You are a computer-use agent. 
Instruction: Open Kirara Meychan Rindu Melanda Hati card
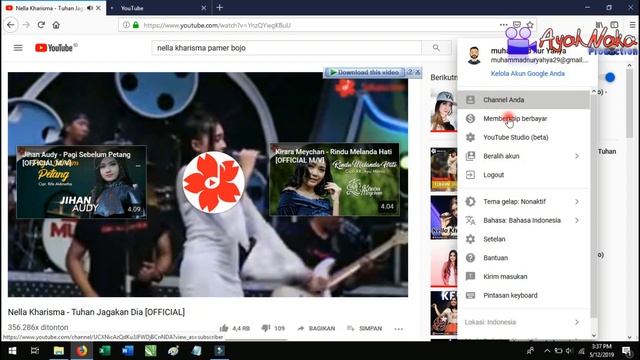pos(334,179)
